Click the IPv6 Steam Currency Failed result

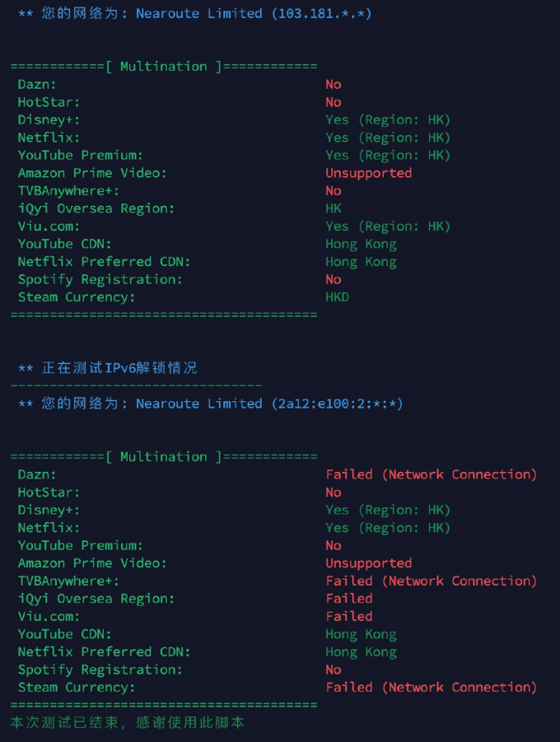(432, 688)
